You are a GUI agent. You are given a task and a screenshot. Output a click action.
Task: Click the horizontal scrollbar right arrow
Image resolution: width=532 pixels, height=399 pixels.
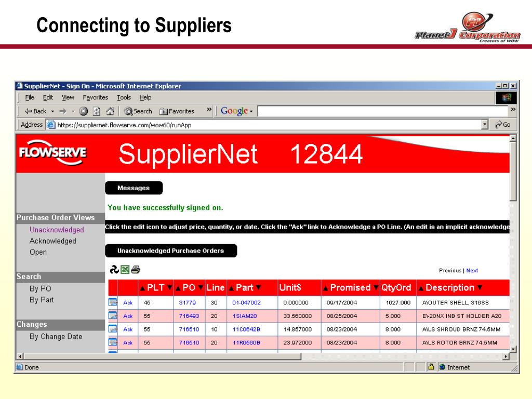[506, 356]
